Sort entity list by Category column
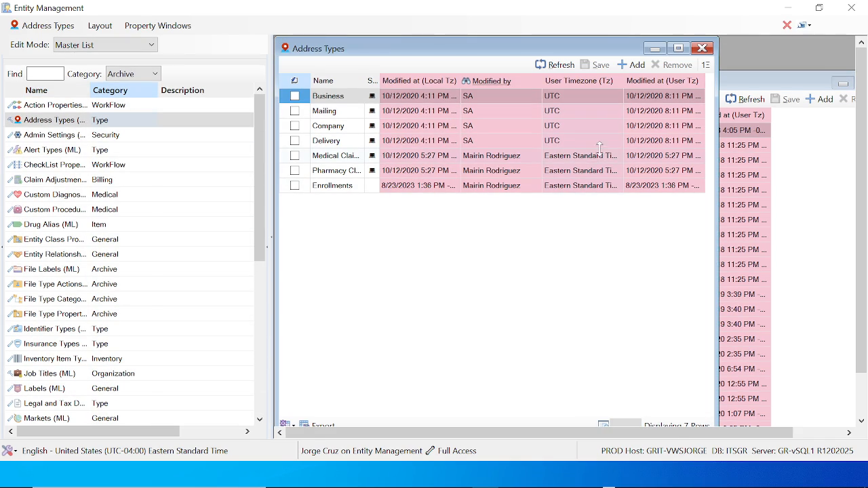This screenshot has width=868, height=488. click(x=123, y=90)
